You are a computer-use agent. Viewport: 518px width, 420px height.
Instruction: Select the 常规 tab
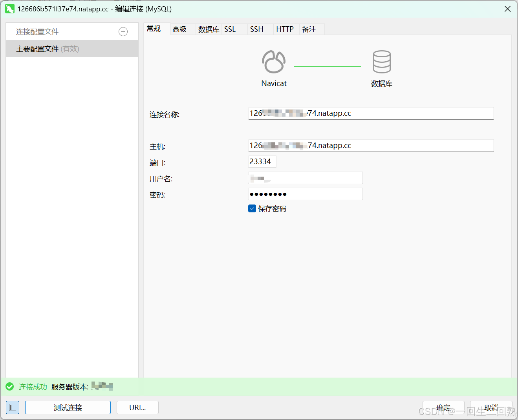(154, 29)
